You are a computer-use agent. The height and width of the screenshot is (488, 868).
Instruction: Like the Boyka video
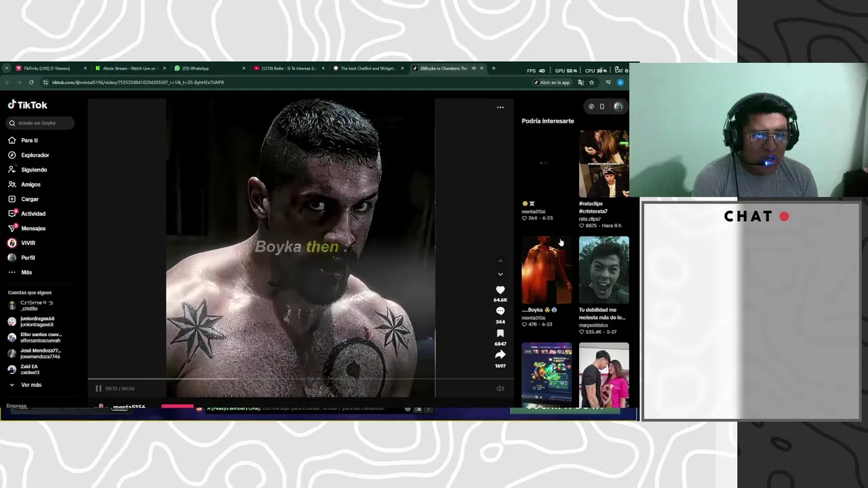[500, 290]
